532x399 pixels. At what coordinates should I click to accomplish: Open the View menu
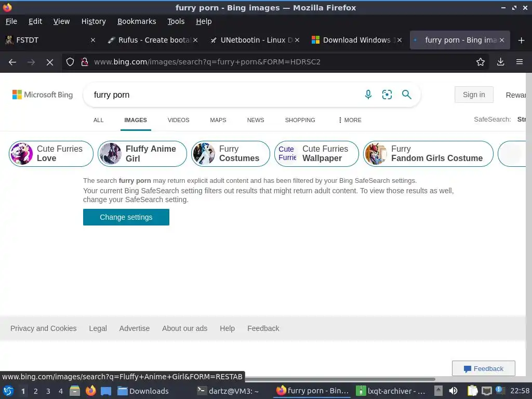(61, 21)
